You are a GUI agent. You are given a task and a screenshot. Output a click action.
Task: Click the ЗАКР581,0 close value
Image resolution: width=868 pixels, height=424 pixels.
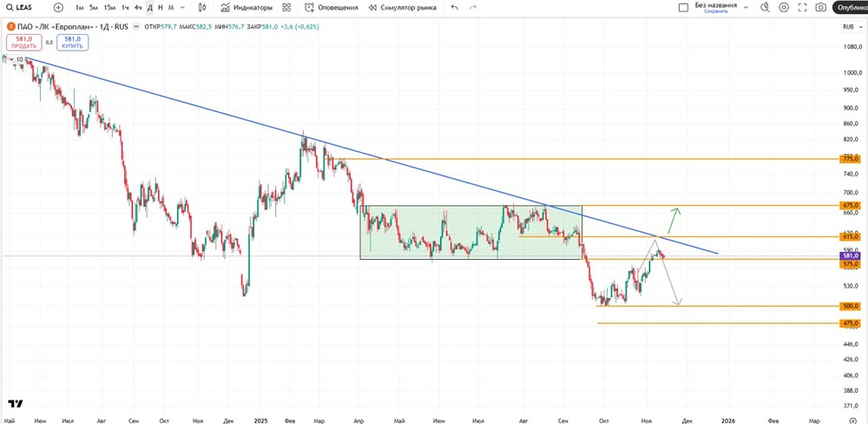(261, 27)
